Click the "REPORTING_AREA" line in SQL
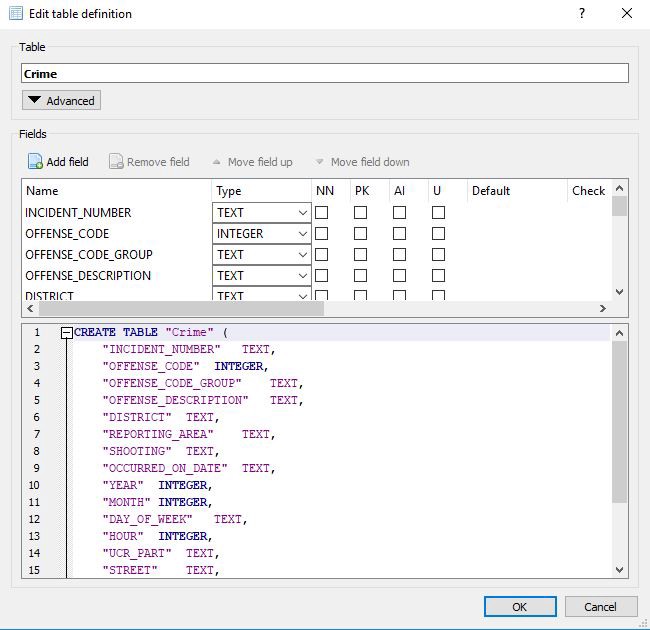The image size is (650, 630). tap(189, 434)
